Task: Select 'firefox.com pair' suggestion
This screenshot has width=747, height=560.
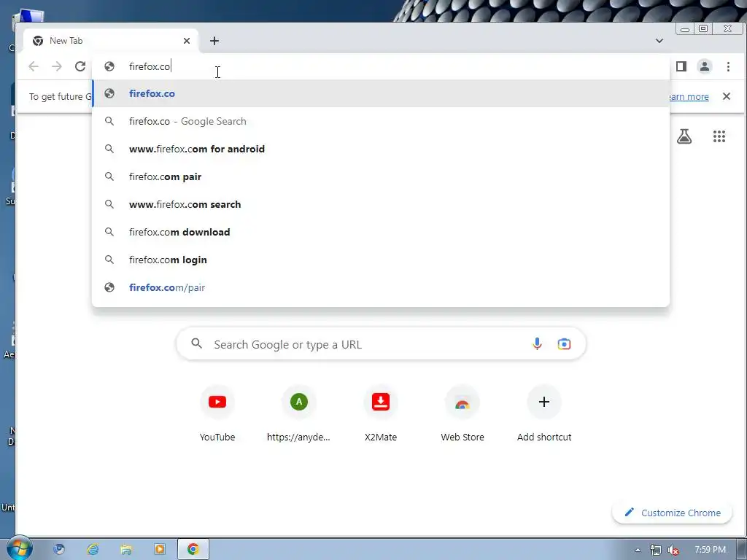Action: pyautogui.click(x=381, y=176)
